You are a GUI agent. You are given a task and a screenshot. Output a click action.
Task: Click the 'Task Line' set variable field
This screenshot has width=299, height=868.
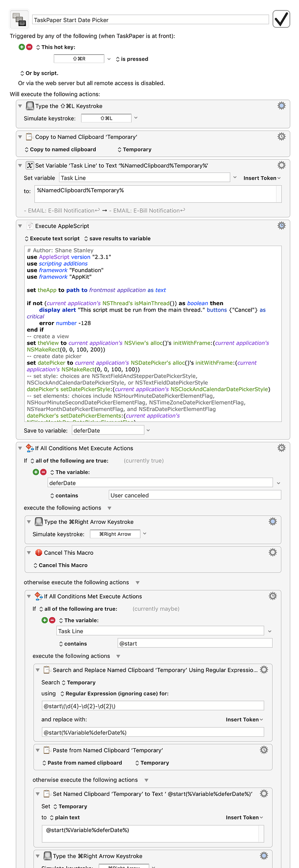pyautogui.click(x=144, y=178)
